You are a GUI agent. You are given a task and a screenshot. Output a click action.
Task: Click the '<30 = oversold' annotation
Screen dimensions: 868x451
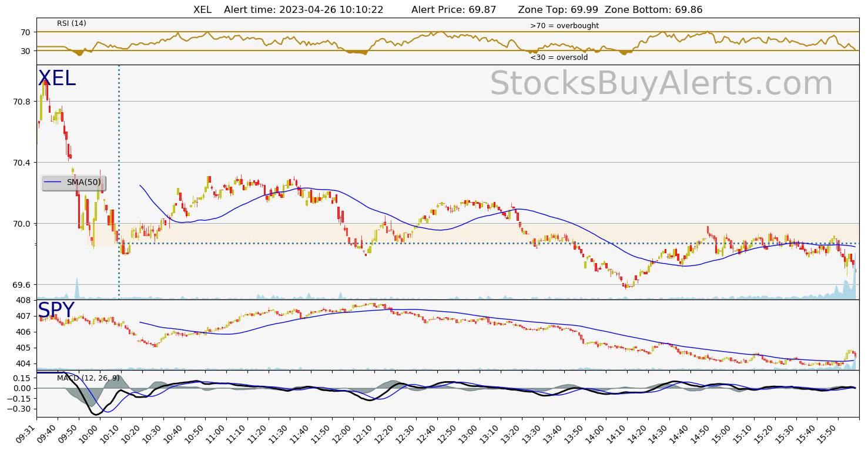(x=559, y=58)
